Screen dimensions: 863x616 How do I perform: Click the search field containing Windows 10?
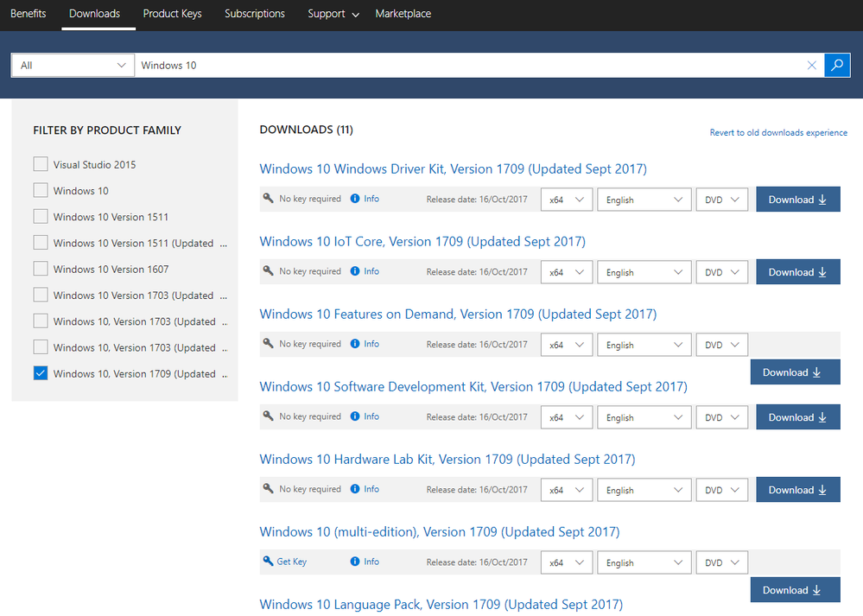tap(471, 66)
